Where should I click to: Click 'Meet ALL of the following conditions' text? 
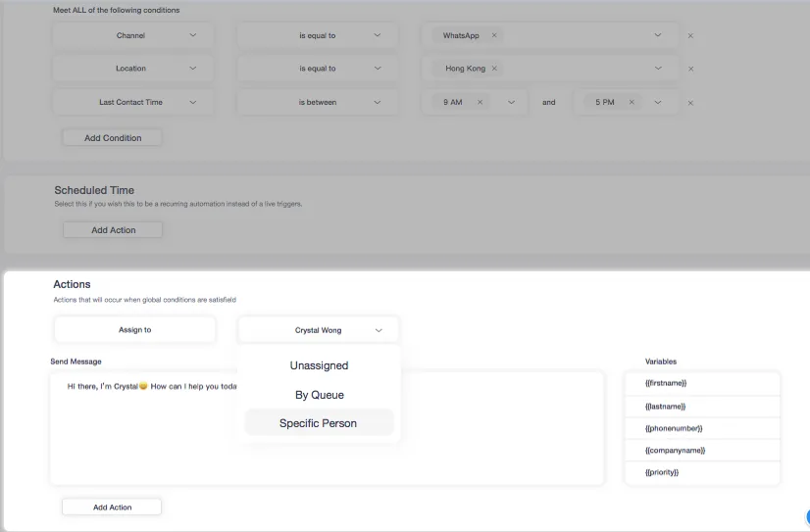(117, 10)
